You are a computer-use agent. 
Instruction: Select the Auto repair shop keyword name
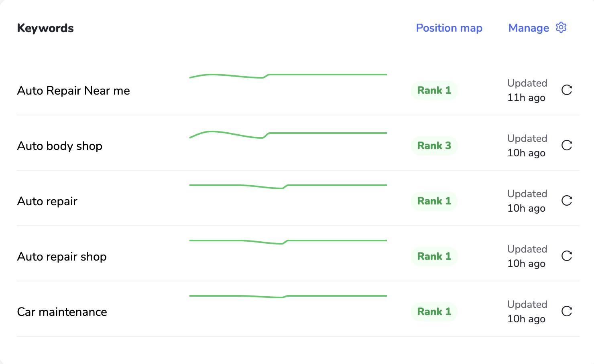(x=62, y=257)
